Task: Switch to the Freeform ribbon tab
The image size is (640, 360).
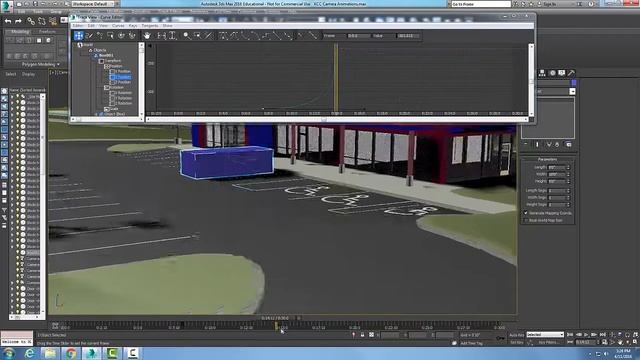Action: point(47,31)
